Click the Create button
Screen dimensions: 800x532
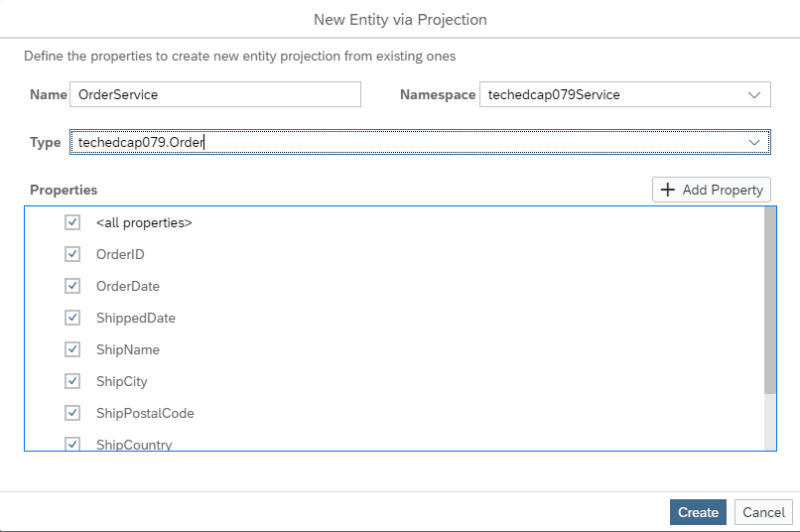coord(698,512)
